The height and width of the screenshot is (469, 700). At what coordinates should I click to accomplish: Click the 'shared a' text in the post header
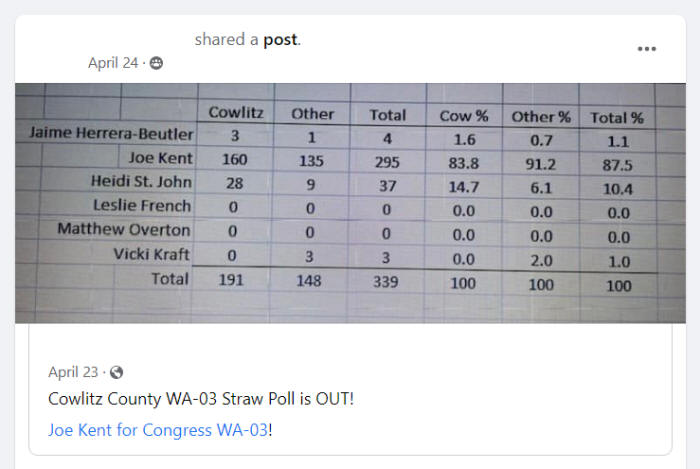click(x=226, y=40)
